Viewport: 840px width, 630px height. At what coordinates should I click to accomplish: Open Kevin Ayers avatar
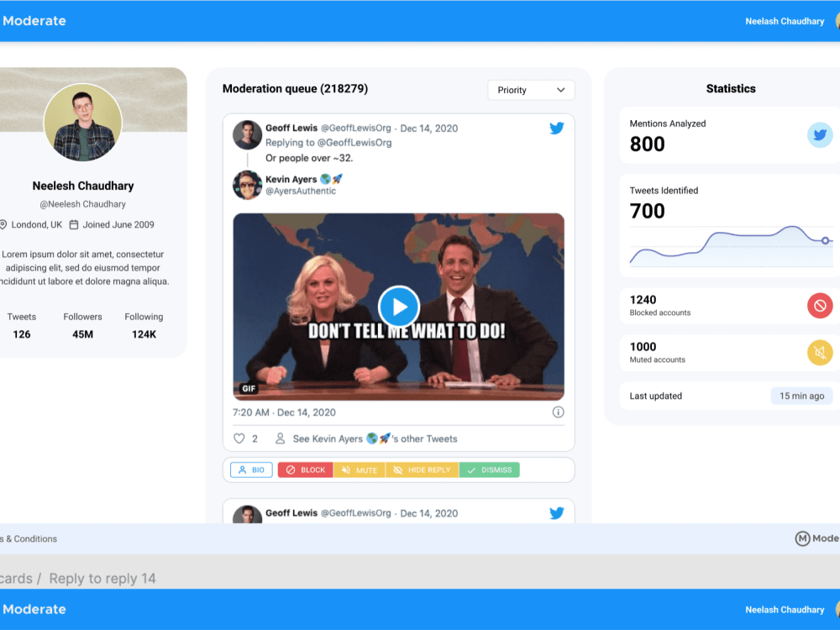coord(247,185)
